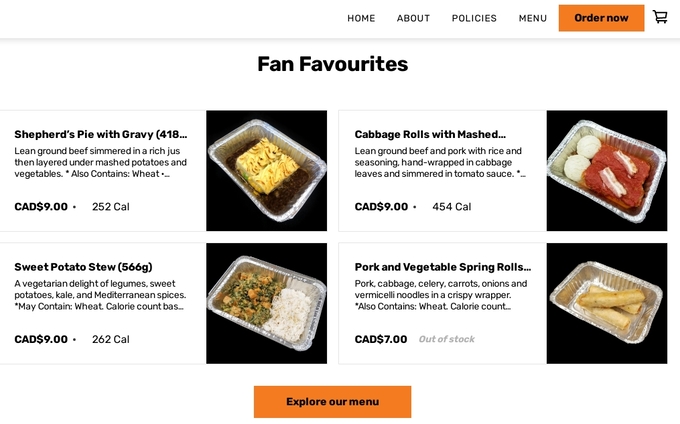Navigate to POLICIES in the top menu
Image resolution: width=680 pixels, height=424 pixels.
474,18
